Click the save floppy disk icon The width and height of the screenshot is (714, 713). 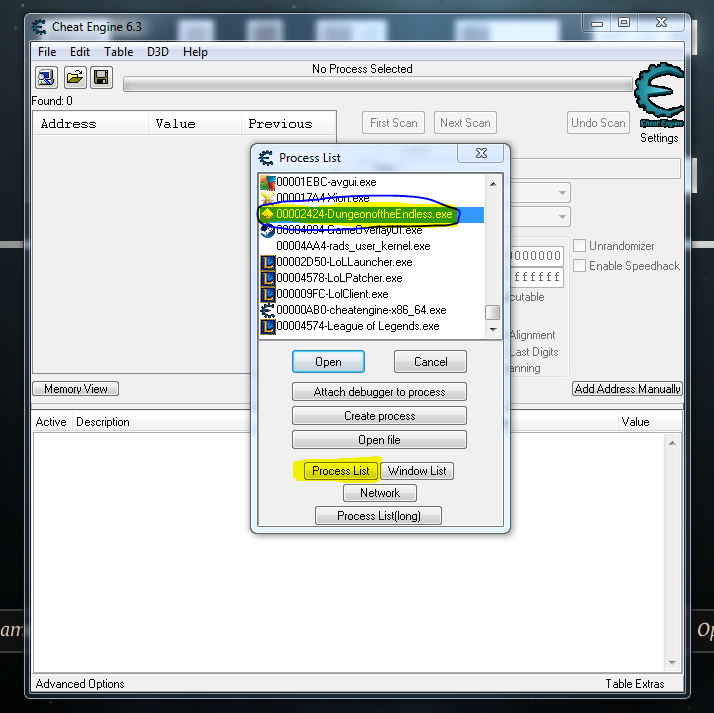(x=101, y=77)
